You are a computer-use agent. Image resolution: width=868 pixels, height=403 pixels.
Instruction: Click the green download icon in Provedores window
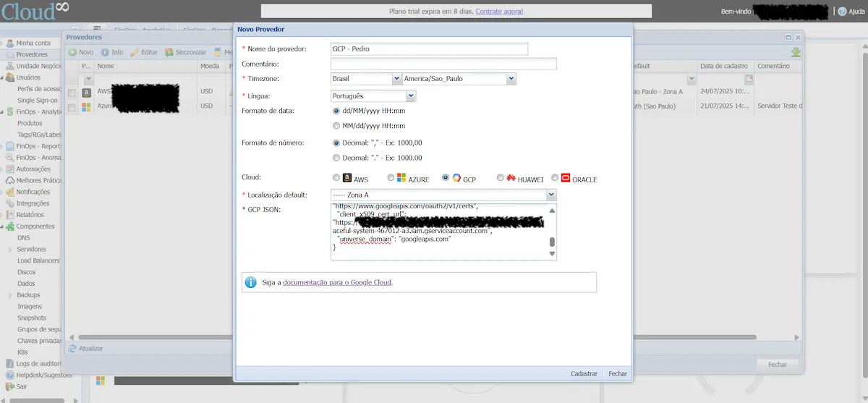coord(796,52)
